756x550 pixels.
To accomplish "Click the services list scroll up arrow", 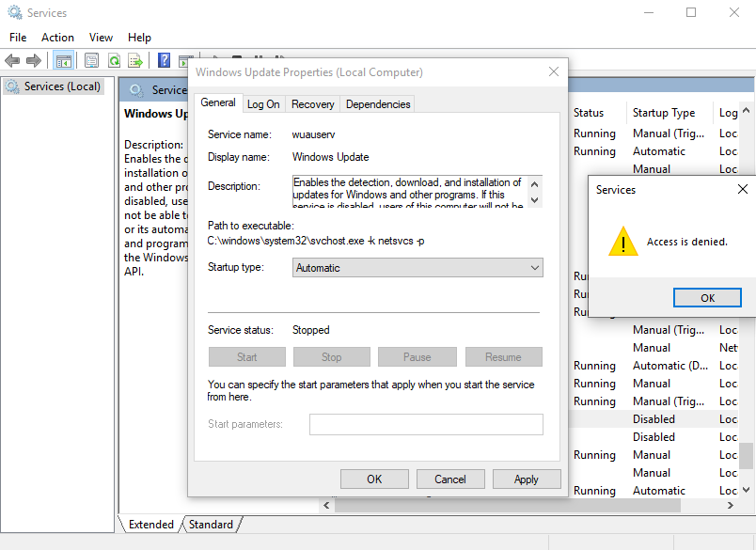I will point(746,110).
